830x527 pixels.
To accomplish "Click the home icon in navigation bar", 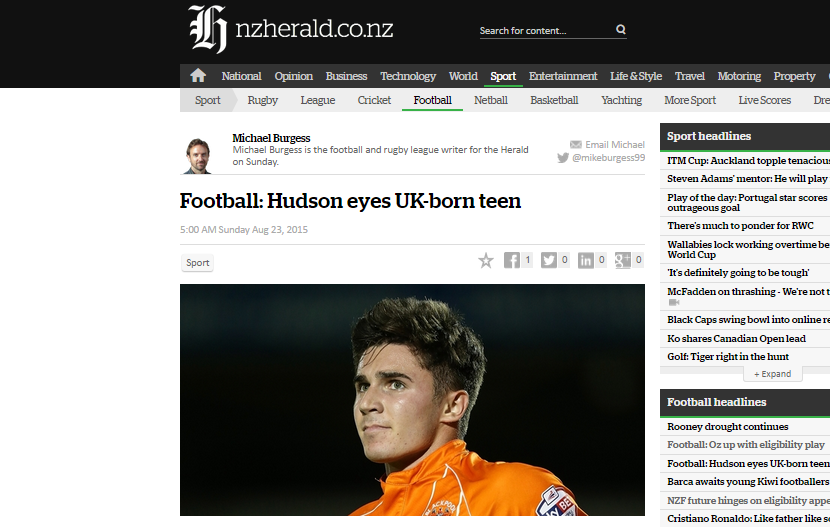I will (198, 76).
